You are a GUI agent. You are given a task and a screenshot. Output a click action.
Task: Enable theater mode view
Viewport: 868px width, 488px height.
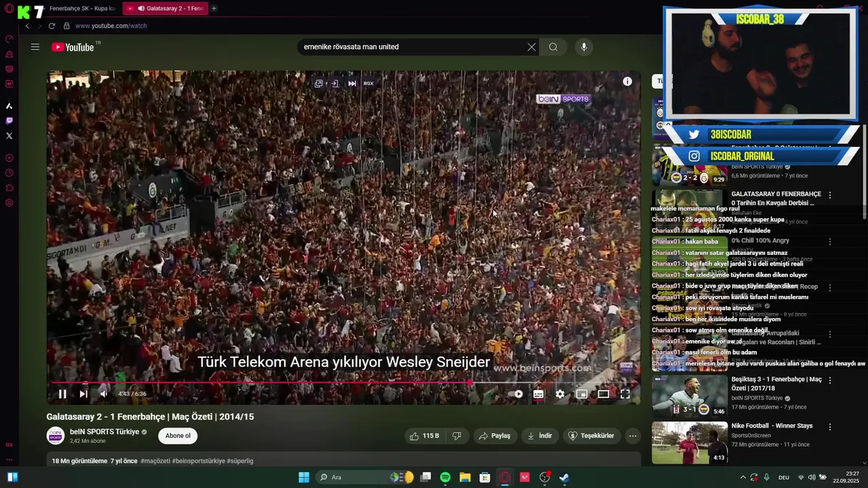pyautogui.click(x=604, y=394)
